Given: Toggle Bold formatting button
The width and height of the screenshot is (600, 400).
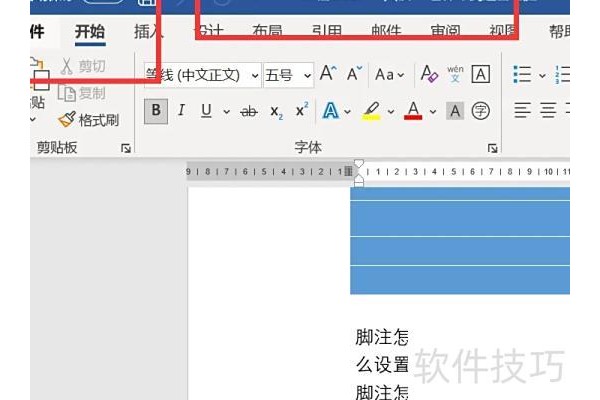Looking at the screenshot, I should pos(156,111).
